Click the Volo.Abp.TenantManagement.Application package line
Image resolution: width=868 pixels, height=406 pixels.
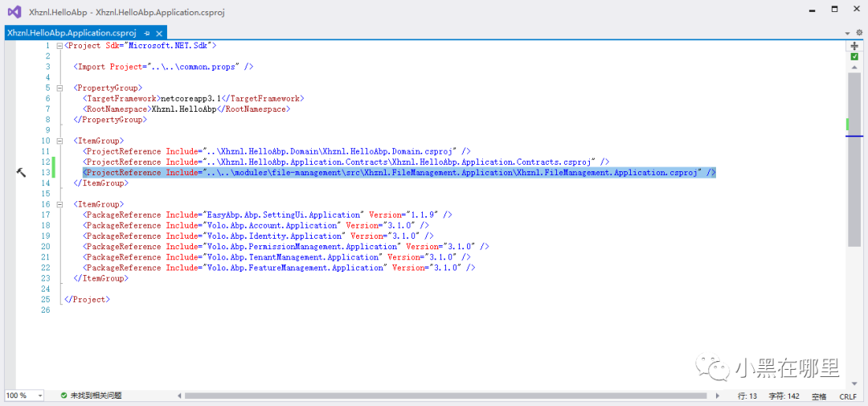coord(276,257)
